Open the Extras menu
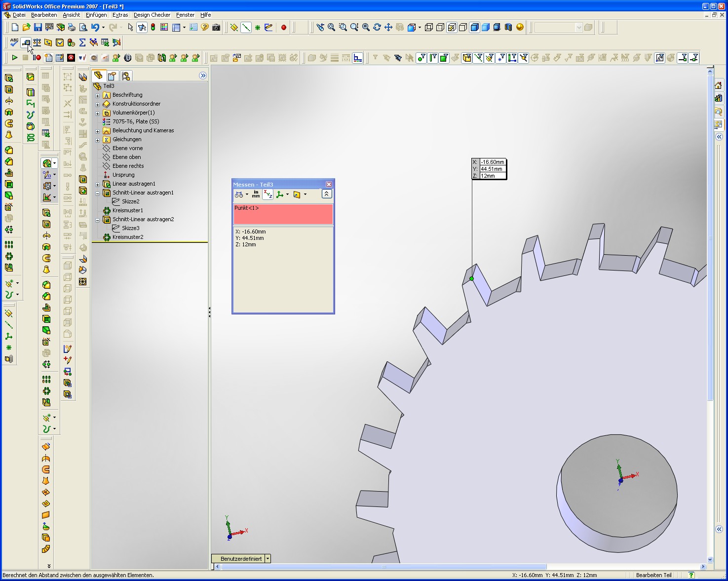The image size is (728, 581). click(120, 15)
